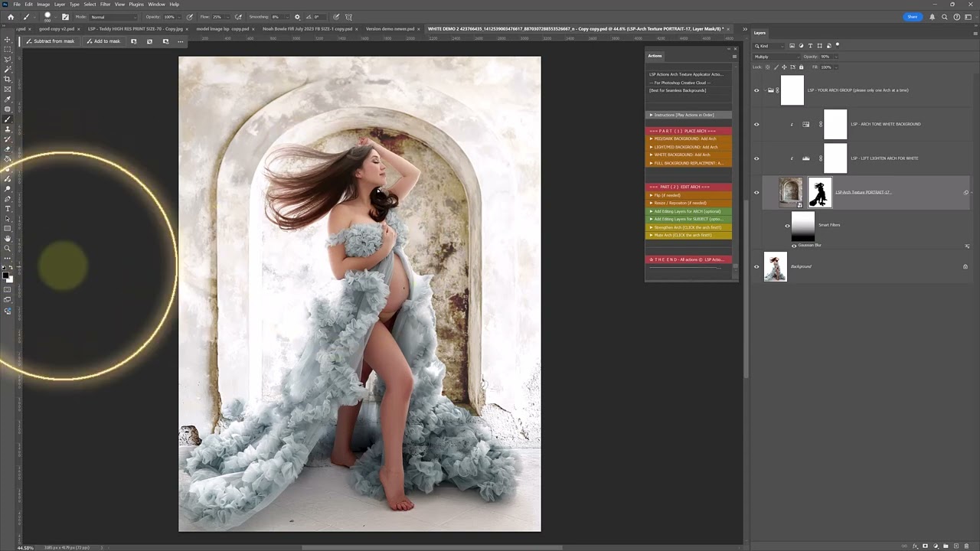This screenshot has height=551, width=980.
Task: Click the Subtract from mask button
Action: click(x=50, y=41)
